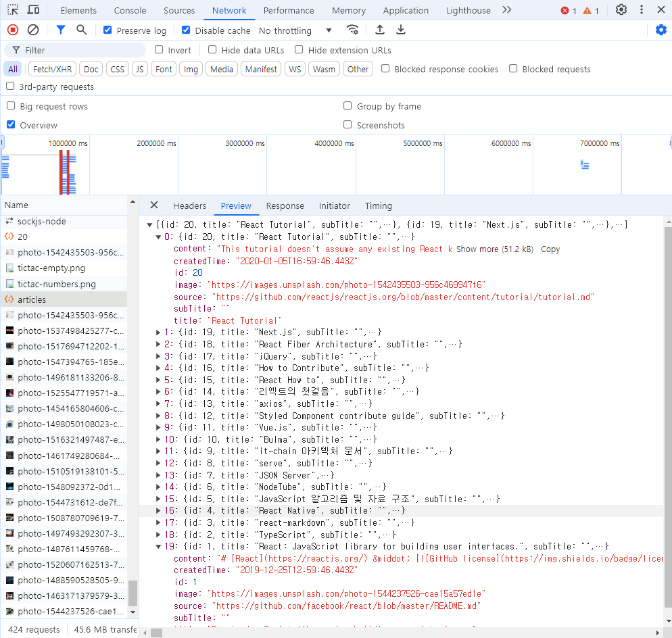Enable Group by frame checkbox
Image resolution: width=672 pixels, height=638 pixels.
click(347, 106)
